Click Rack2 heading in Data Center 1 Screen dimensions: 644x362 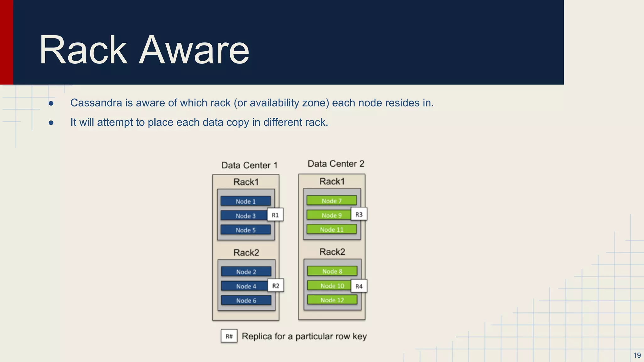coord(246,253)
